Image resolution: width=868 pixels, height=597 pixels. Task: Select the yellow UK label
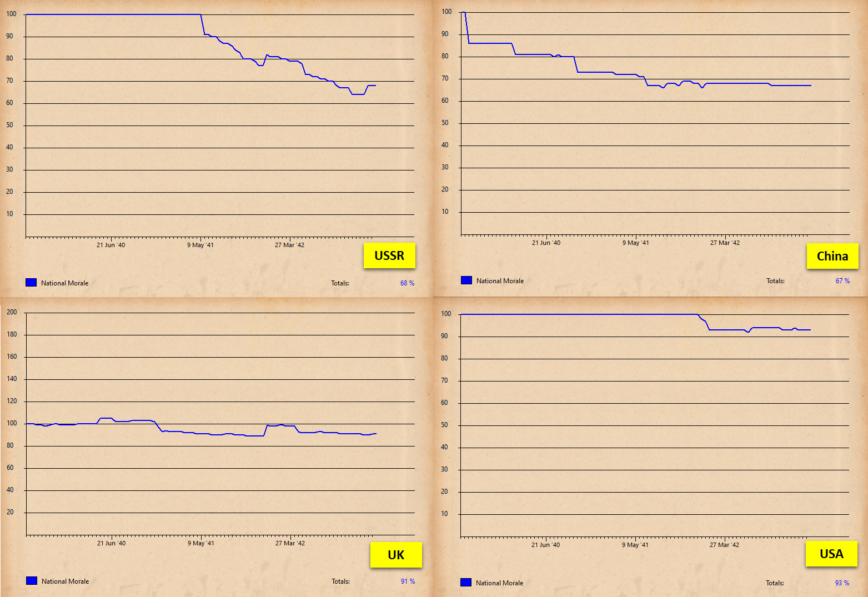396,555
